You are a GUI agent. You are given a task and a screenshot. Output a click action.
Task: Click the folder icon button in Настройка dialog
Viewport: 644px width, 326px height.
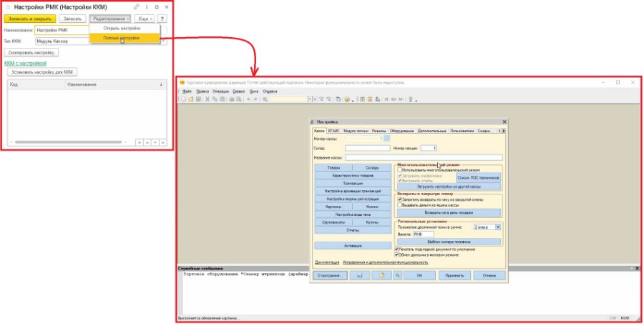(x=381, y=275)
